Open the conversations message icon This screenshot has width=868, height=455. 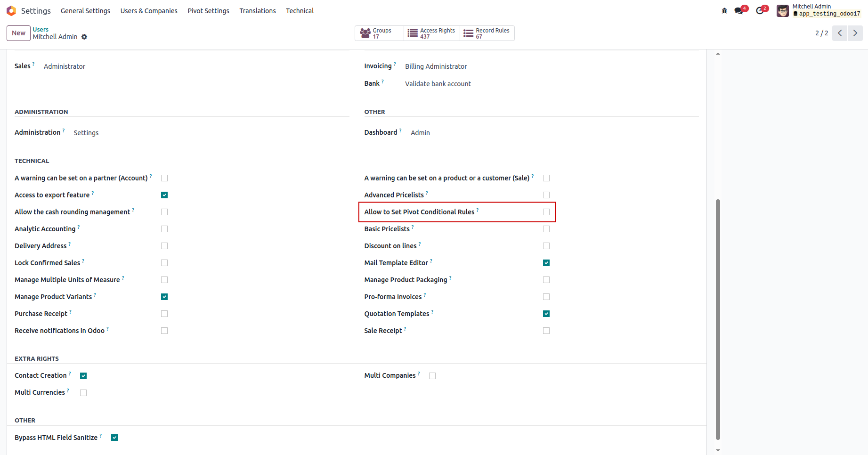(738, 11)
